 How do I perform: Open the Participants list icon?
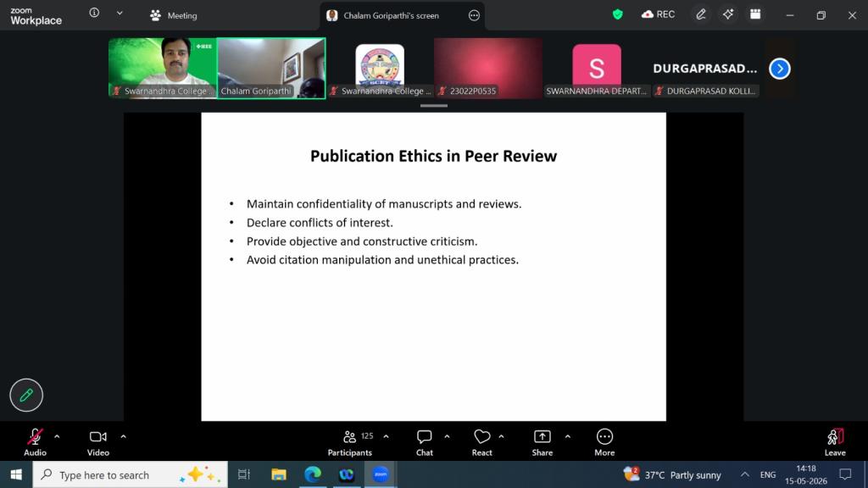pos(349,436)
